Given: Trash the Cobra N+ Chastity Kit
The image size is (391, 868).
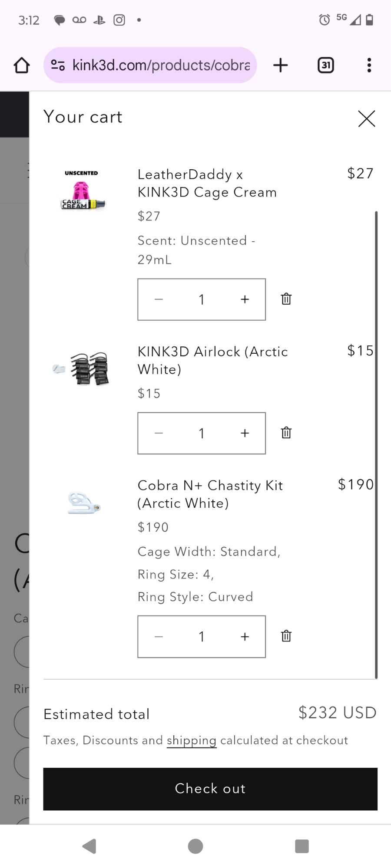Looking at the screenshot, I should click(x=286, y=636).
